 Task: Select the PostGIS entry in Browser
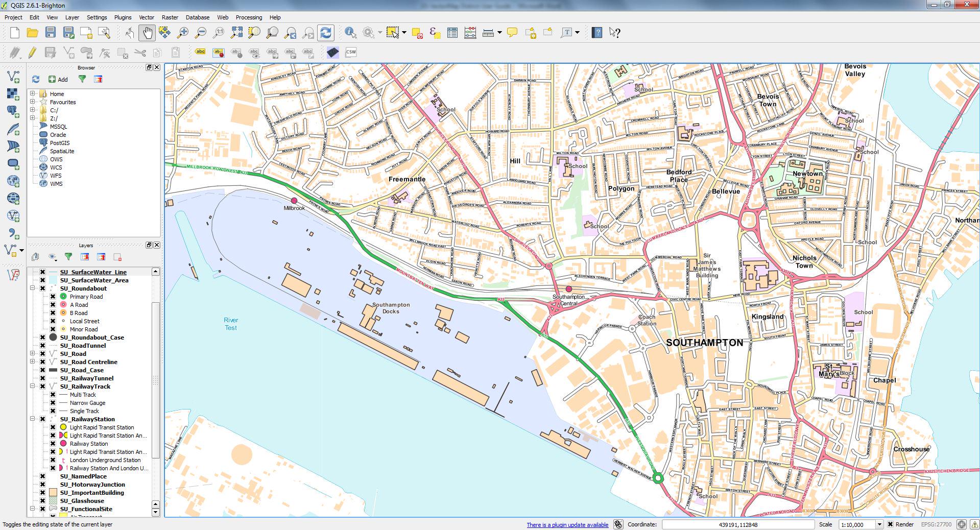pos(60,143)
